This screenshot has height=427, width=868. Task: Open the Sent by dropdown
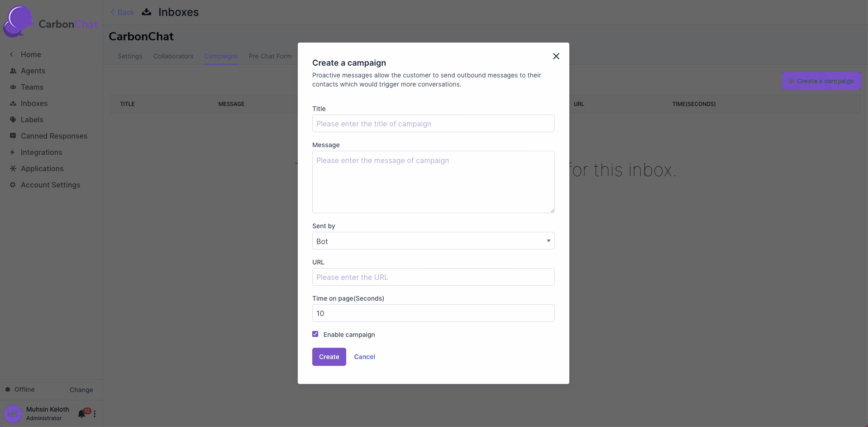[433, 241]
